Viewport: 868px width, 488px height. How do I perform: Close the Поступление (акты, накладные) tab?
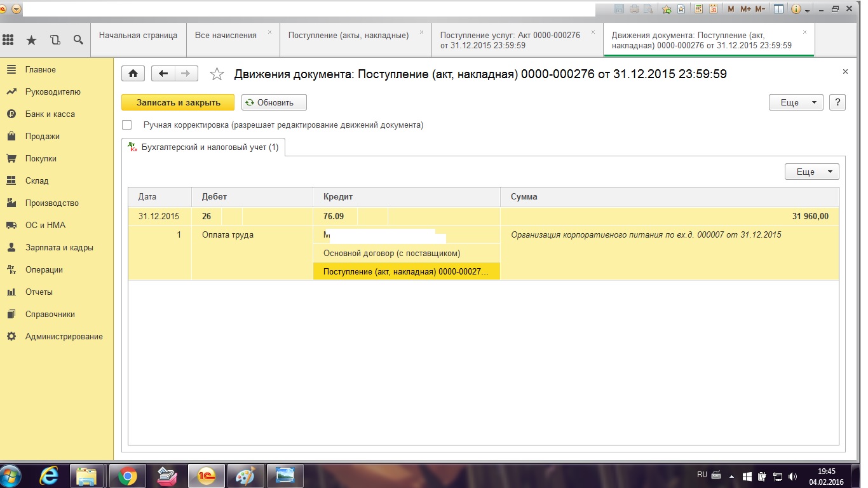421,32
